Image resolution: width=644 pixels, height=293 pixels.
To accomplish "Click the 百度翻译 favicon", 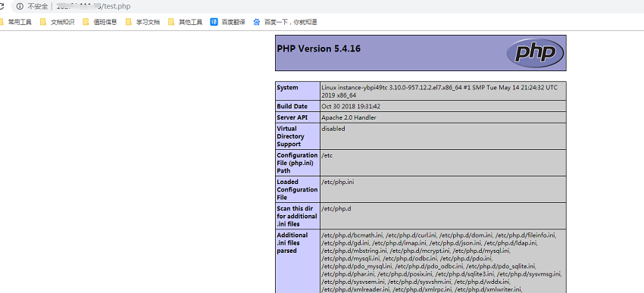I will (x=214, y=22).
